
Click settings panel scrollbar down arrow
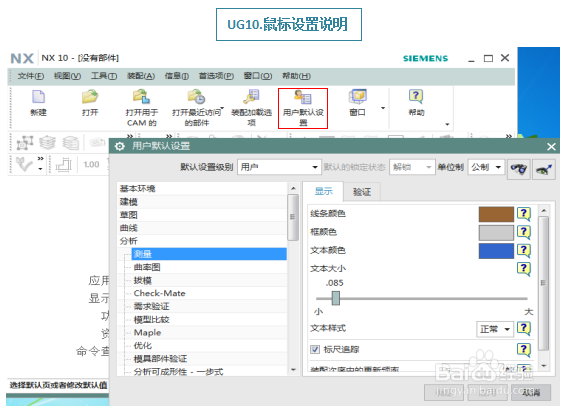click(543, 366)
